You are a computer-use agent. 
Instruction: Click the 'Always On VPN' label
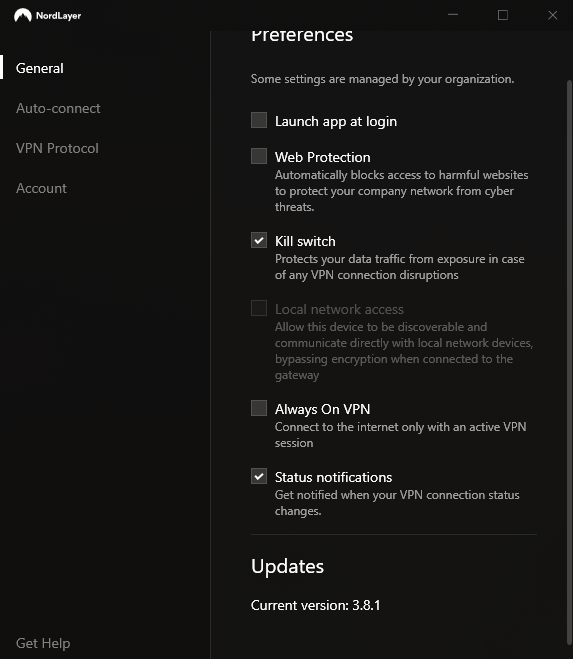[322, 409]
